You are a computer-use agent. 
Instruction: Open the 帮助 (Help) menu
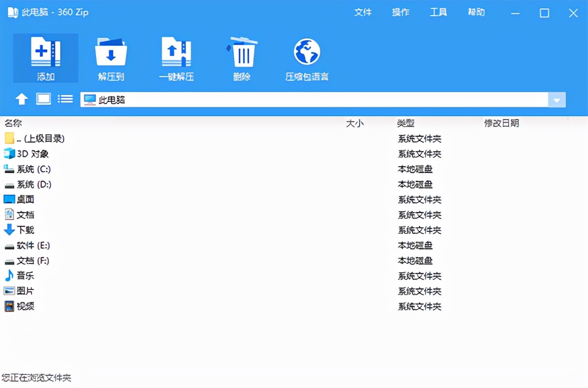(x=475, y=12)
